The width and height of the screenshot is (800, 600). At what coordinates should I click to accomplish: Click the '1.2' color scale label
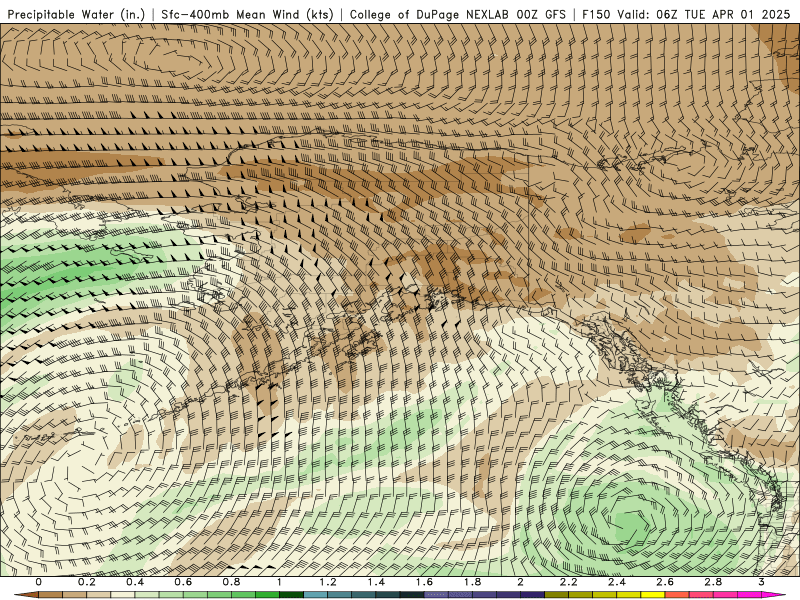pos(328,582)
